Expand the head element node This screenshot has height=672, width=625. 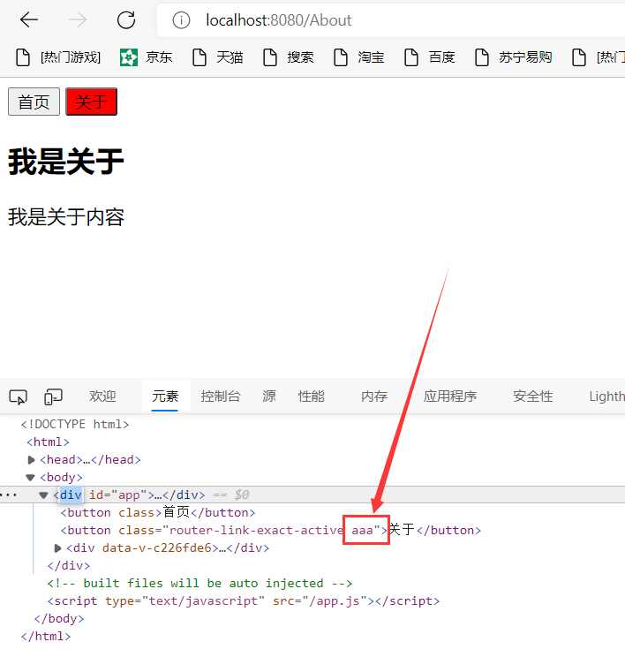[x=31, y=460]
